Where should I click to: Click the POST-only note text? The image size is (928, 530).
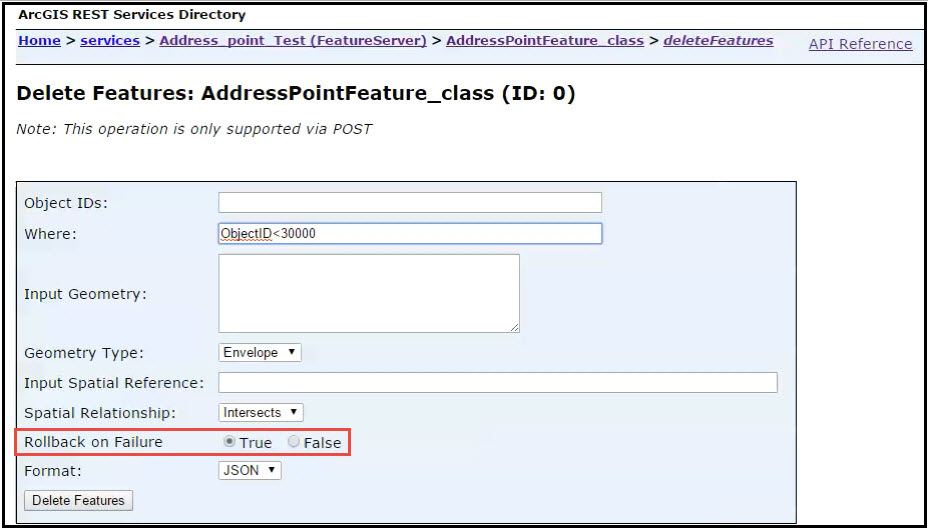[x=194, y=129]
